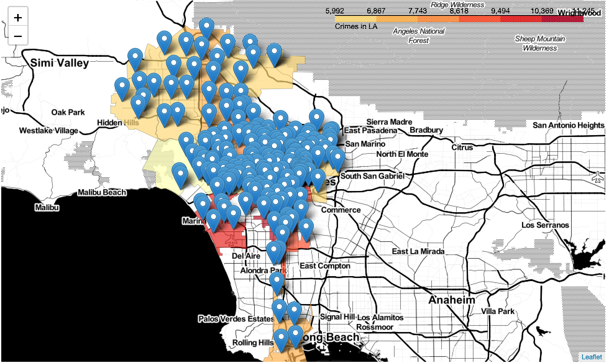Click the lightest yellow legend color segment
This screenshot has height=364, width=609.
point(355,19)
